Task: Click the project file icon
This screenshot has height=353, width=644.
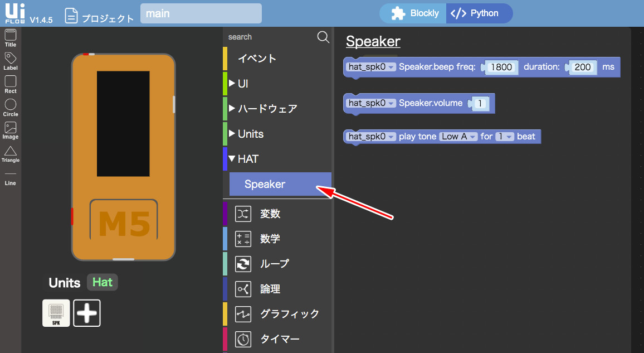Action: tap(71, 16)
